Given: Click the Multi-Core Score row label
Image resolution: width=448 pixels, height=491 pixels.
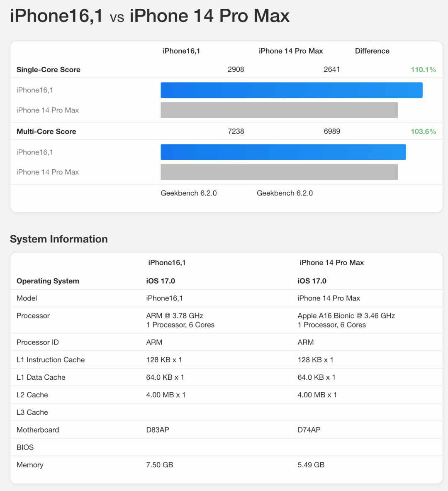Looking at the screenshot, I should pyautogui.click(x=46, y=132).
